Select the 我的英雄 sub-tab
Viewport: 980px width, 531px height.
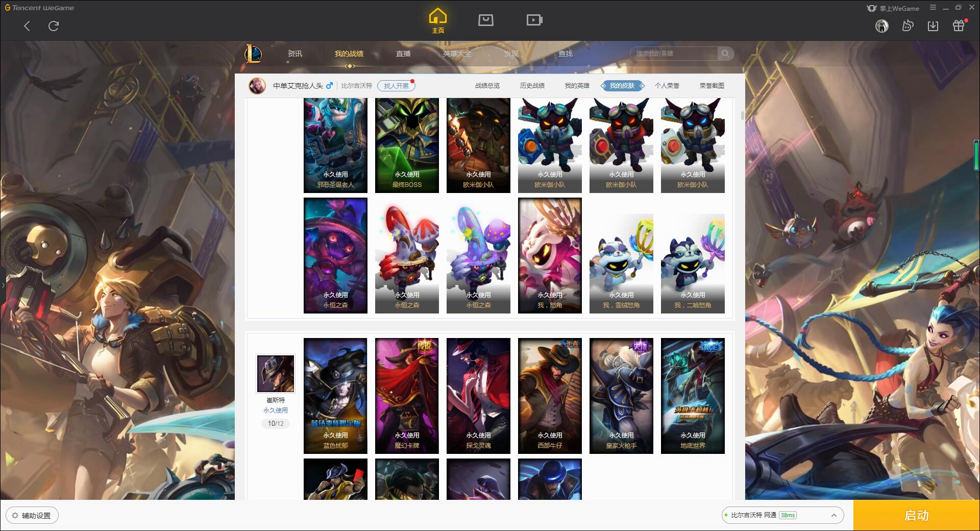pyautogui.click(x=577, y=86)
